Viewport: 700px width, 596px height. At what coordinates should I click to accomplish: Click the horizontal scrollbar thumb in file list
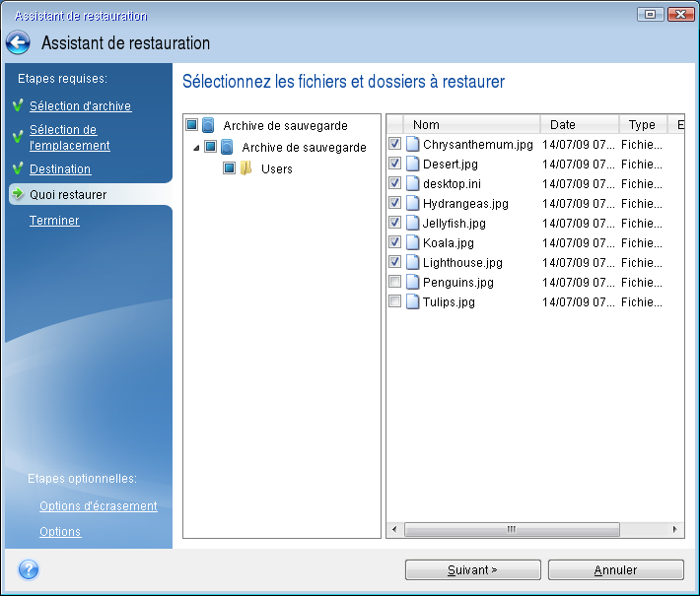click(511, 530)
